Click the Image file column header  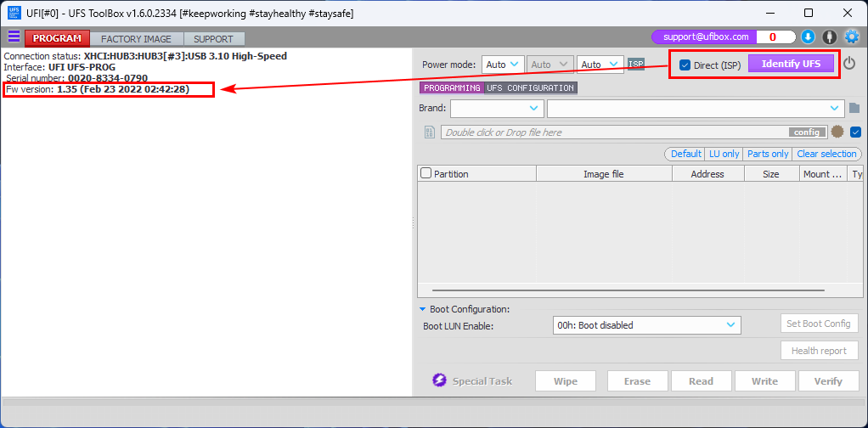click(x=604, y=174)
